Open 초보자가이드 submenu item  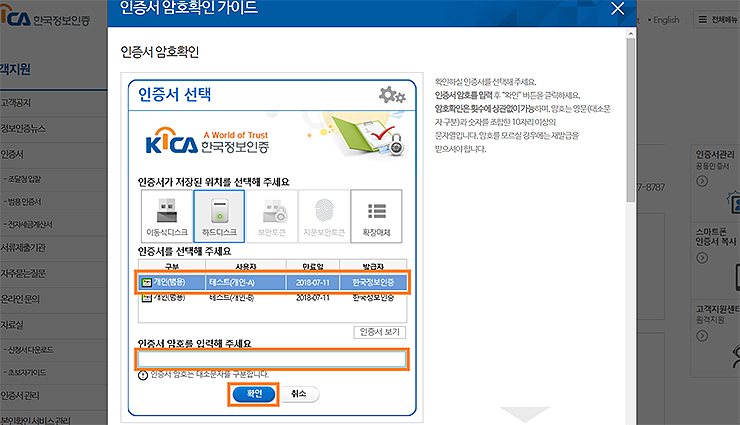tap(25, 373)
